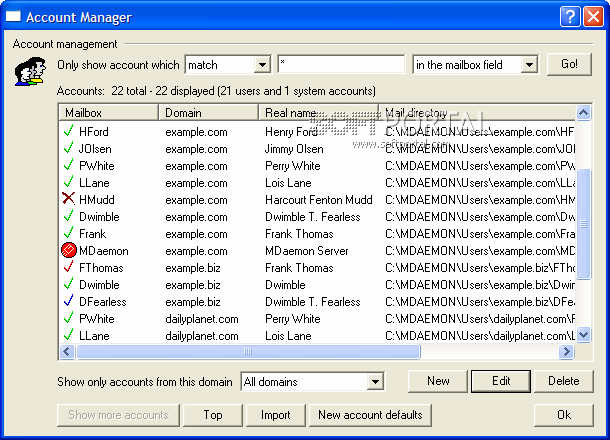
Task: Sort by the Domain column header
Action: (209, 113)
